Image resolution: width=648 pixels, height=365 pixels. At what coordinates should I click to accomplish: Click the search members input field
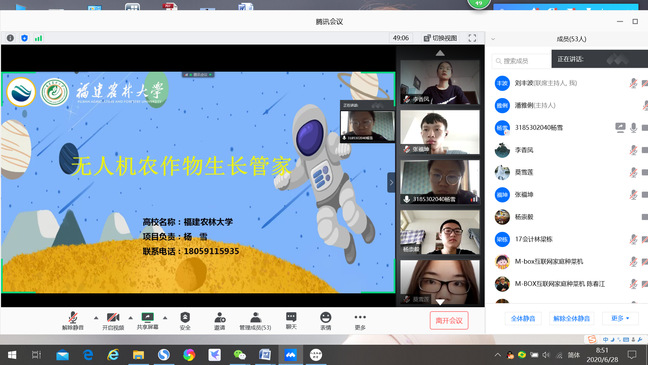click(522, 61)
